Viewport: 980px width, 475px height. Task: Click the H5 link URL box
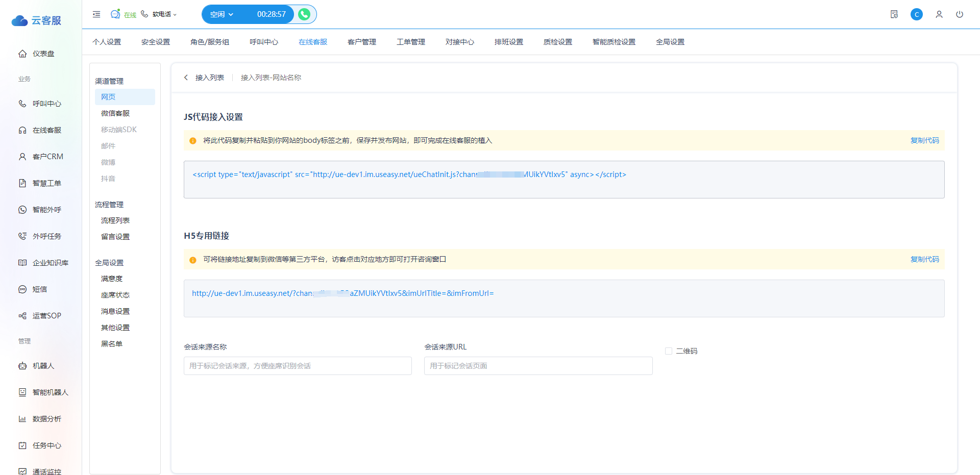(564, 298)
